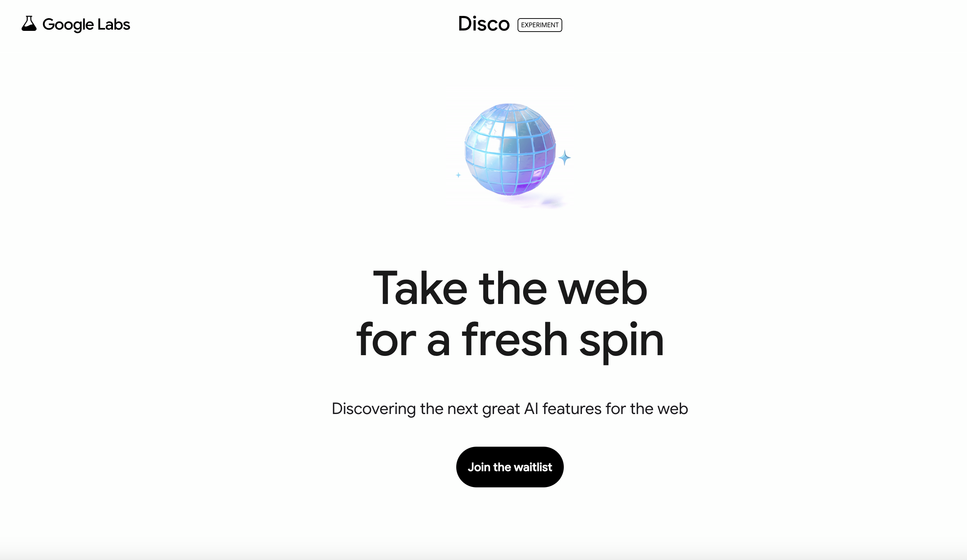Click the word "spin" in the headline
This screenshot has width=967, height=560.
click(x=621, y=342)
